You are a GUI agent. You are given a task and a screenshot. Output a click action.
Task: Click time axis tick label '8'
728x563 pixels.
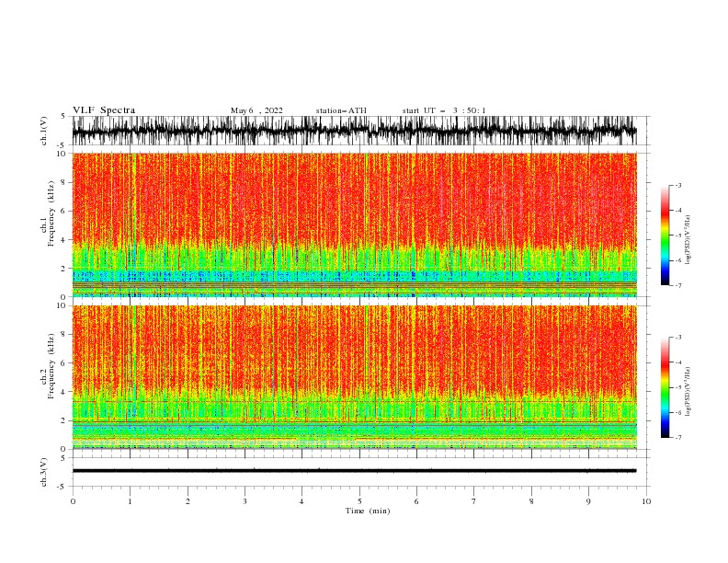tap(531, 501)
